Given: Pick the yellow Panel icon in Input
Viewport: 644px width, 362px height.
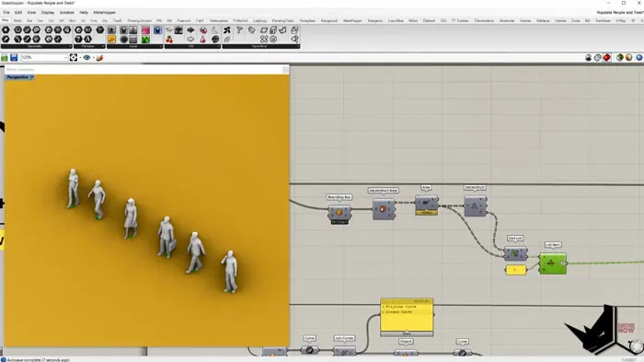Looking at the screenshot, I should pyautogui.click(x=111, y=39).
